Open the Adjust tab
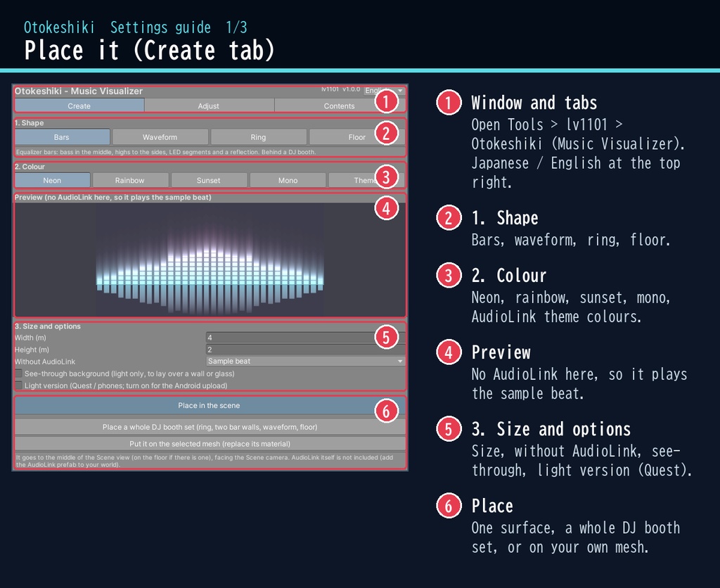This screenshot has height=588, width=720. coord(209,106)
